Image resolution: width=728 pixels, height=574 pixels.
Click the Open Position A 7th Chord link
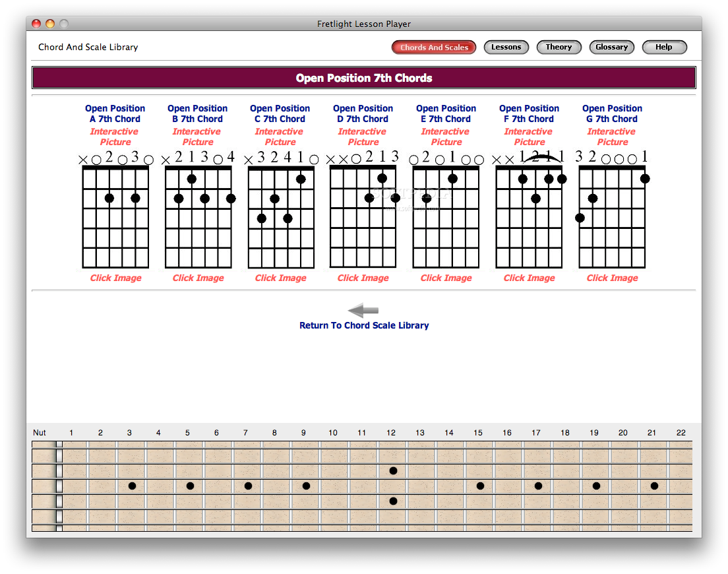pyautogui.click(x=115, y=113)
